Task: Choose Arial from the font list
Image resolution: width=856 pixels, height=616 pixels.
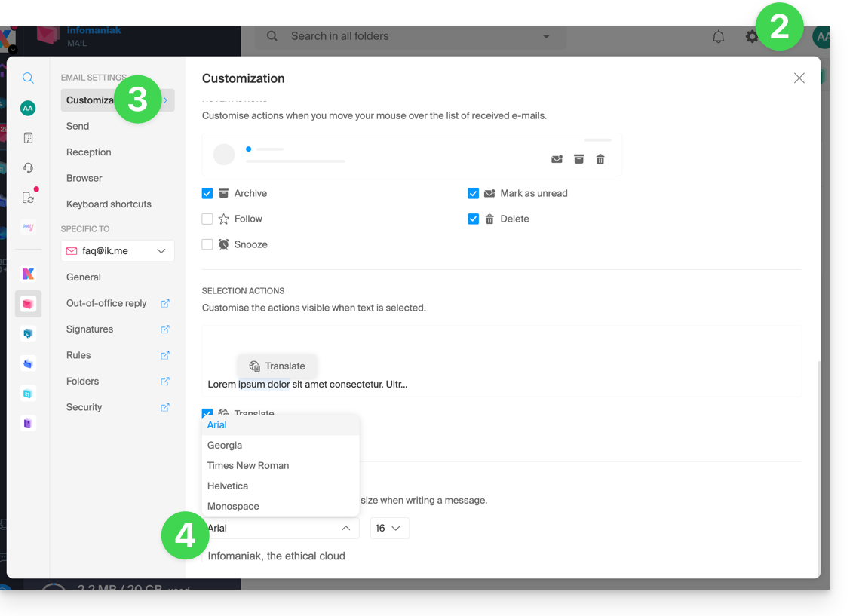Action: click(281, 425)
